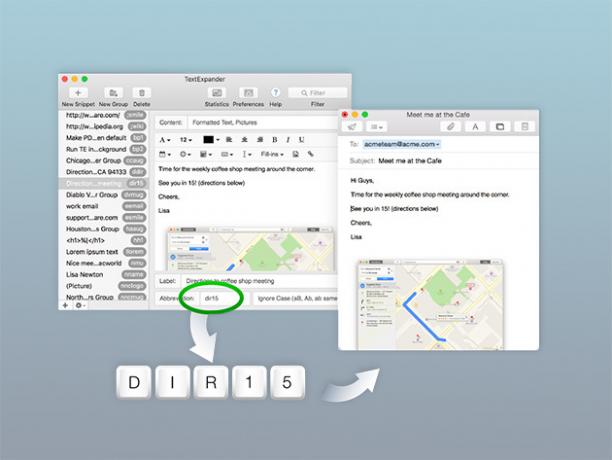Click the insert snippet document icon
This screenshot has height=460, width=612.
click(295, 154)
